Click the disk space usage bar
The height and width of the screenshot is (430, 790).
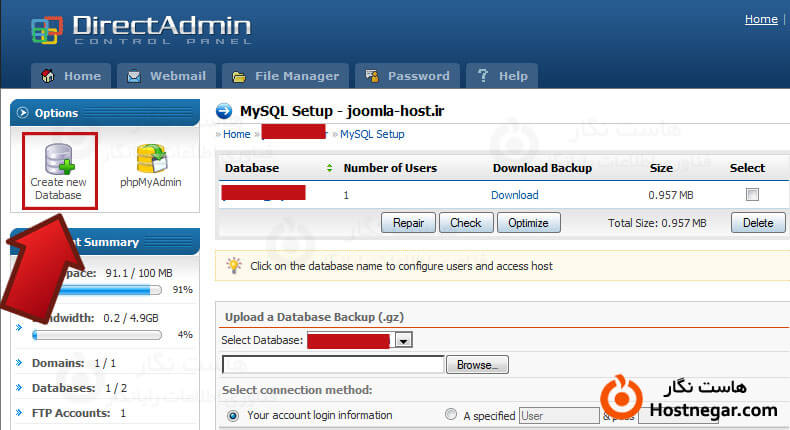click(x=97, y=290)
